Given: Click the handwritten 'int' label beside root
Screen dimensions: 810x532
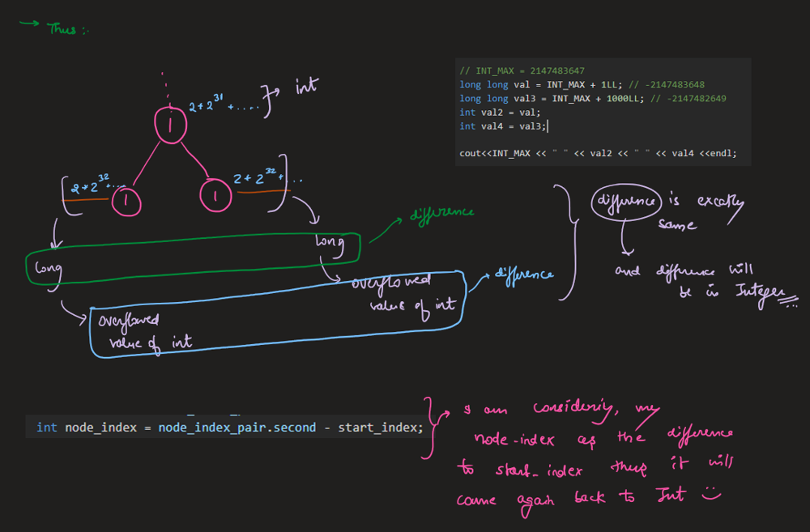Looking at the screenshot, I should tap(306, 87).
